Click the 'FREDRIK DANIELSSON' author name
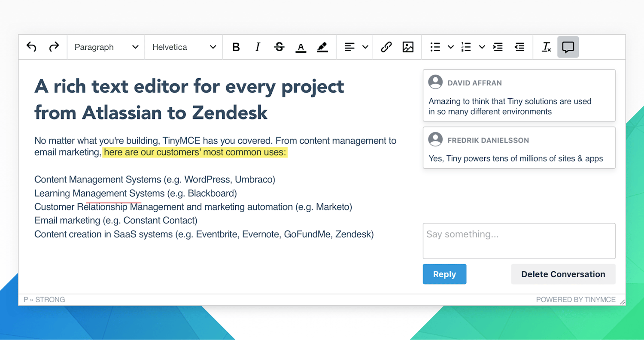644x340 pixels. [488, 140]
